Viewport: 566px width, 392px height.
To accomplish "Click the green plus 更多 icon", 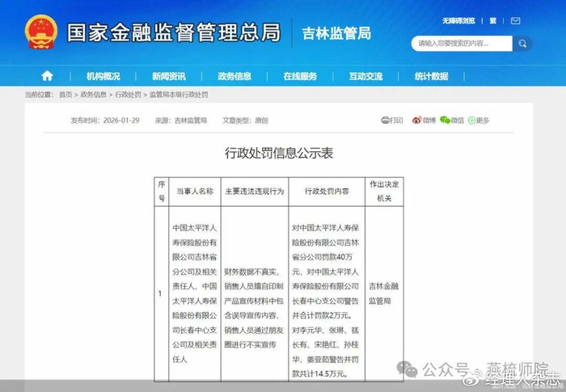I will click(471, 120).
